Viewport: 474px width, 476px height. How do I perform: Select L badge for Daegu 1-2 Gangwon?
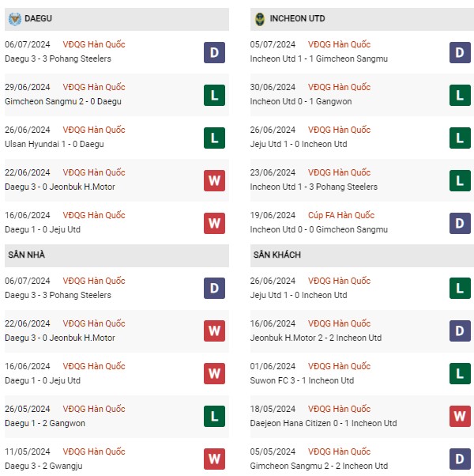coord(214,416)
